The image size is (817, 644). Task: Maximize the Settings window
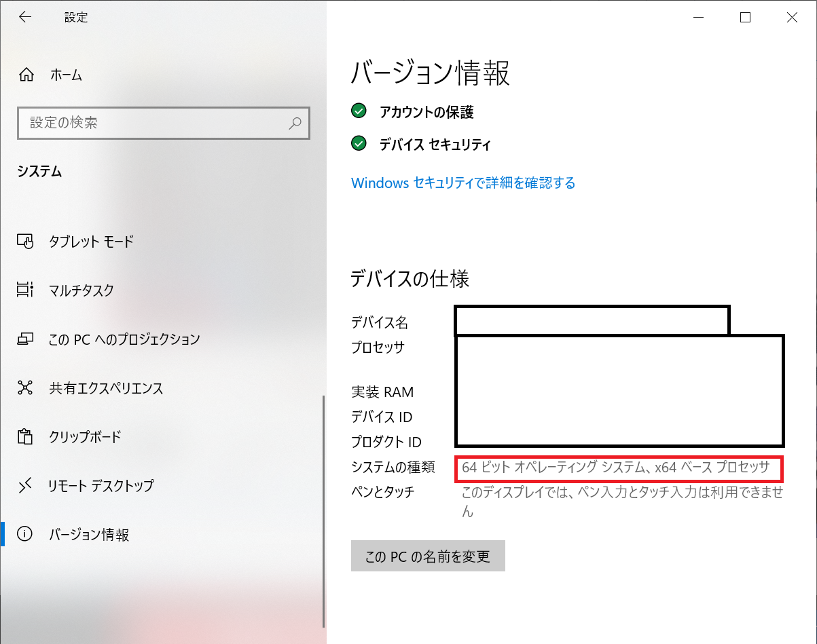pos(745,18)
